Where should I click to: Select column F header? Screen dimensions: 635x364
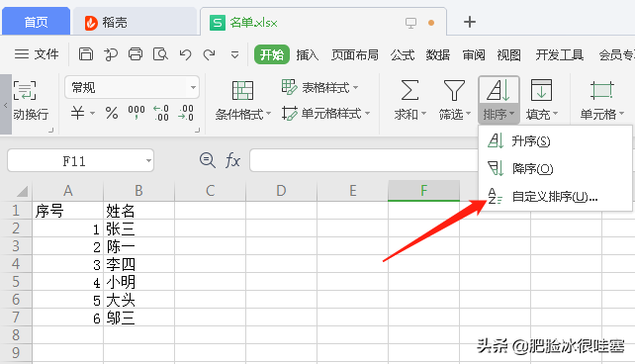(423, 191)
